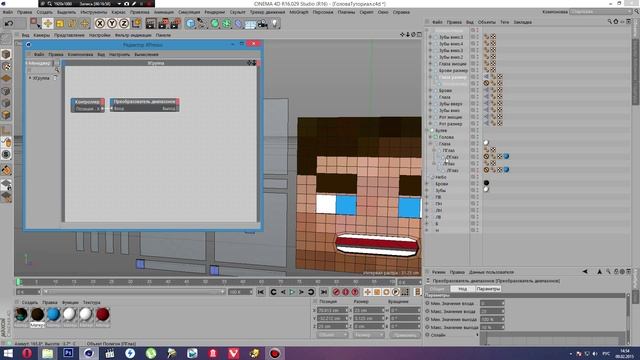Open the Файл menu in main menu bar
The height and width of the screenshot is (360, 640).
[8, 12]
